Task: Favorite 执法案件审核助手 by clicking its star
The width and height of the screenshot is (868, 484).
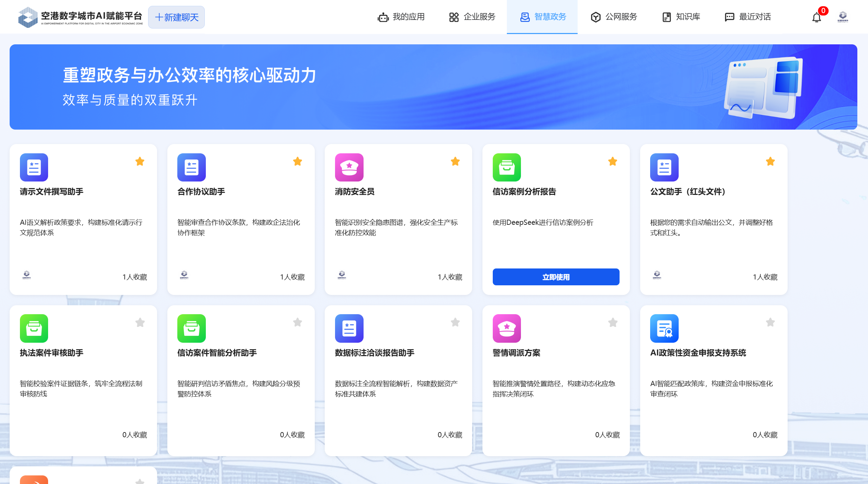Action: tap(140, 322)
